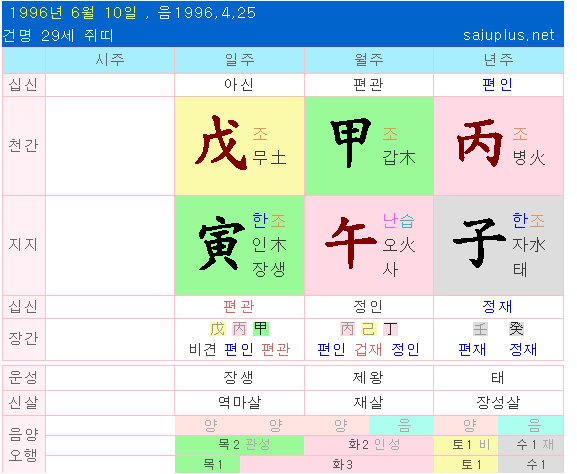The image size is (577, 474).
Task: Click the large 寅 earthly branch character
Action: coord(221,244)
